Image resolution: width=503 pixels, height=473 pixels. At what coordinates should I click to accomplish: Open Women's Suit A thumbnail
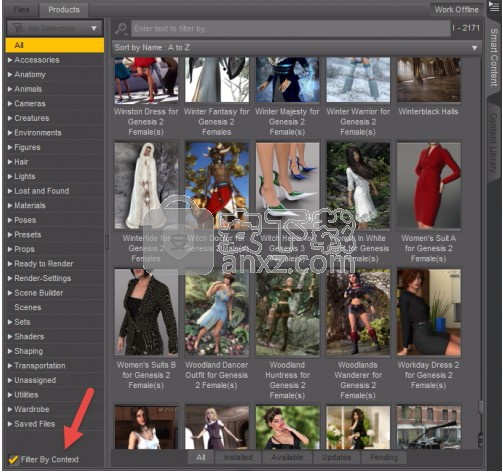(x=429, y=185)
